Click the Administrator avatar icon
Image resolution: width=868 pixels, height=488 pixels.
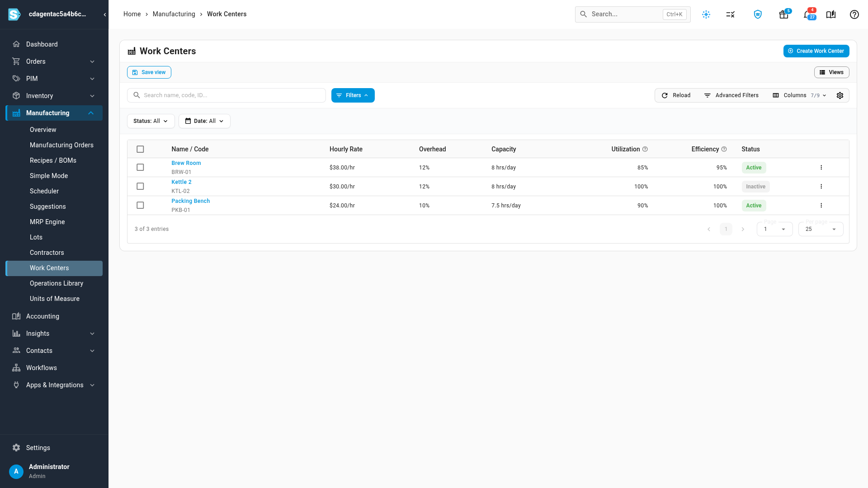16,471
